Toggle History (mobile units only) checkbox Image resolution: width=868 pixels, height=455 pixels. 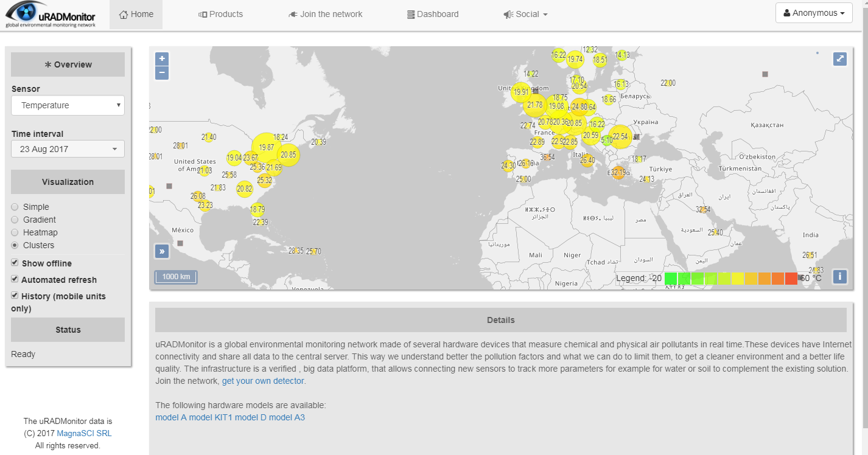pyautogui.click(x=15, y=296)
